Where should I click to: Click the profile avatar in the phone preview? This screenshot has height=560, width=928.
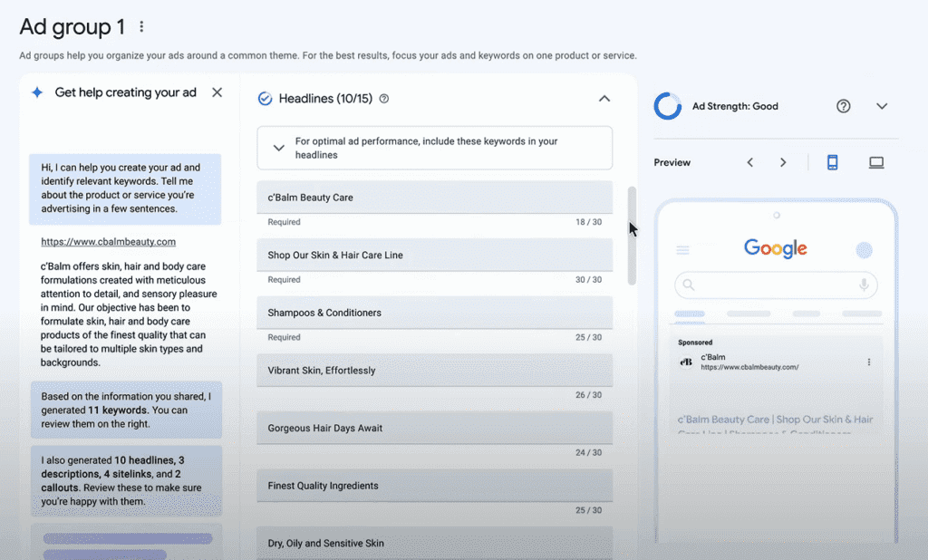864,250
